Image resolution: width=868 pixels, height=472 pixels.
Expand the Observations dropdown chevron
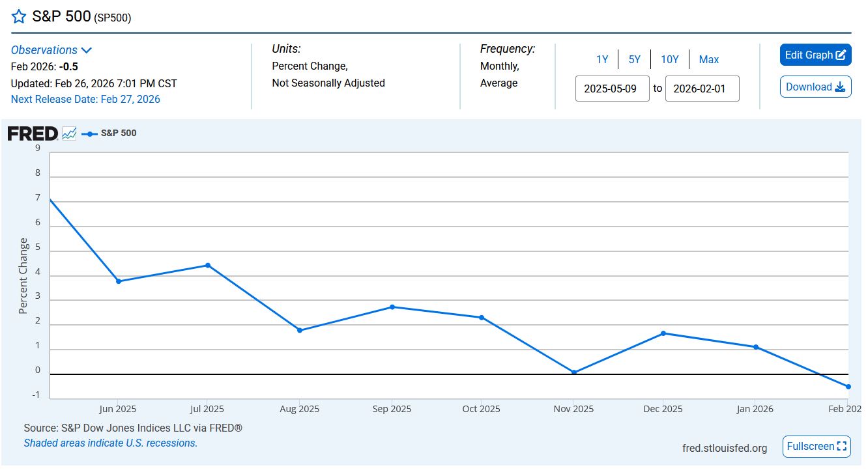[x=87, y=50]
